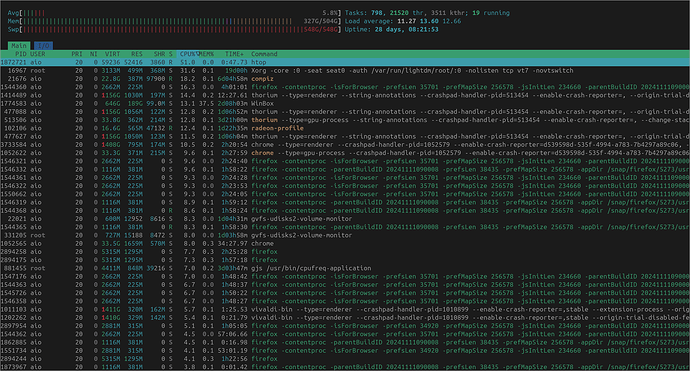Sort by the SHR column header

159,54
